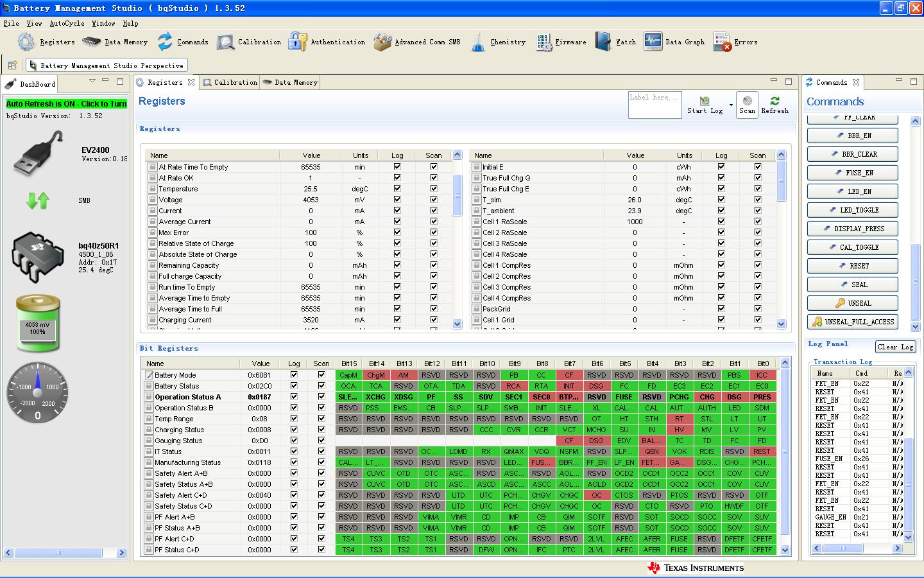Toggle the Auto Refresh green banner
This screenshot has height=578, width=924.
click(67, 104)
